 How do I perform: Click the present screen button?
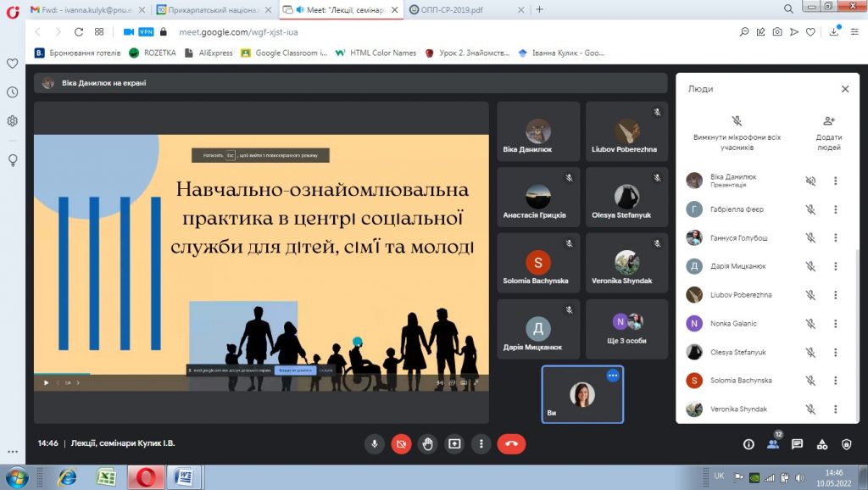click(454, 443)
